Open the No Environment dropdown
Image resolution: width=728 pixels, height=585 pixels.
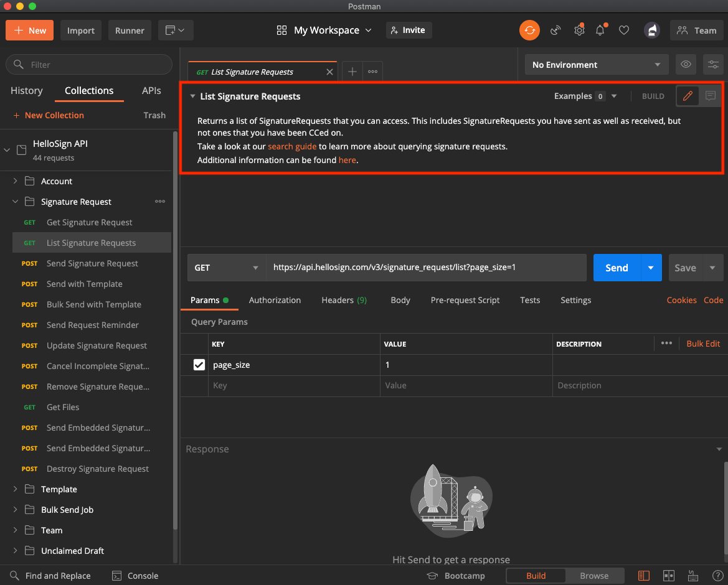click(596, 65)
